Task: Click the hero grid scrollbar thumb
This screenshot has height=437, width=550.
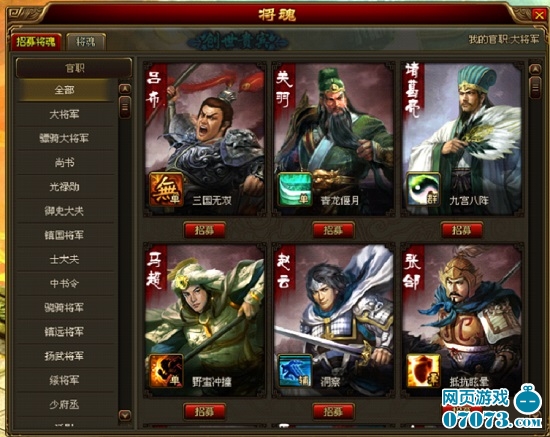Action: 535,88
